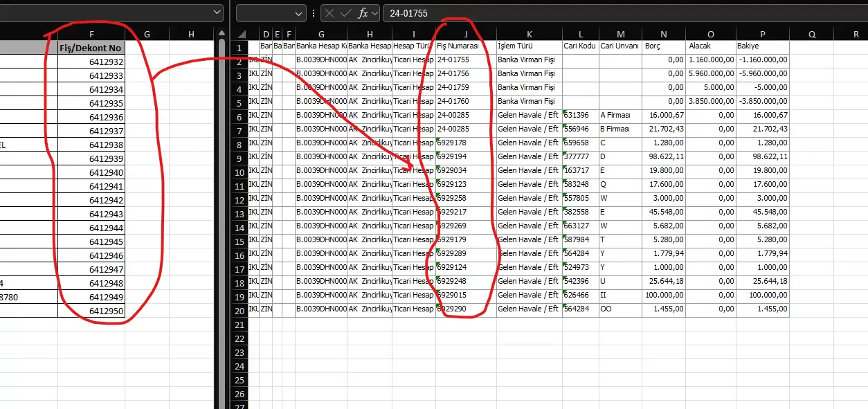Click cell with Fiş number 6929178
The height and width of the screenshot is (409, 868).
[466, 143]
